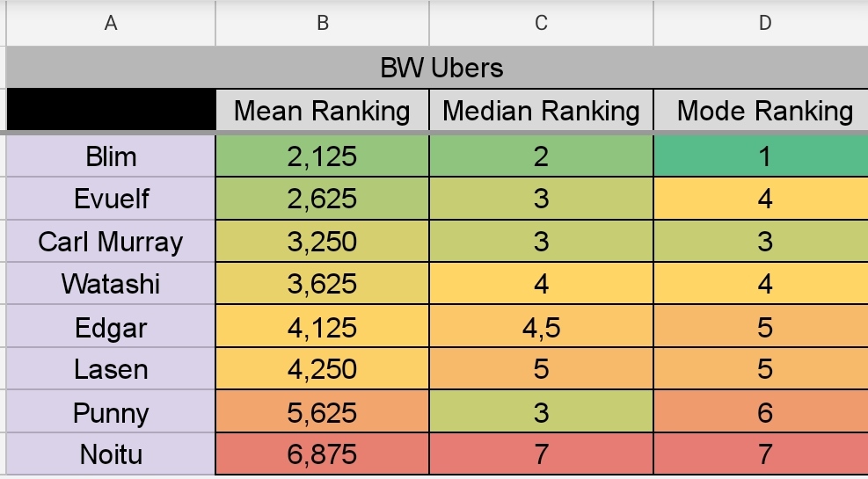868x479 pixels.
Task: Select column D header
Action: coord(762,23)
